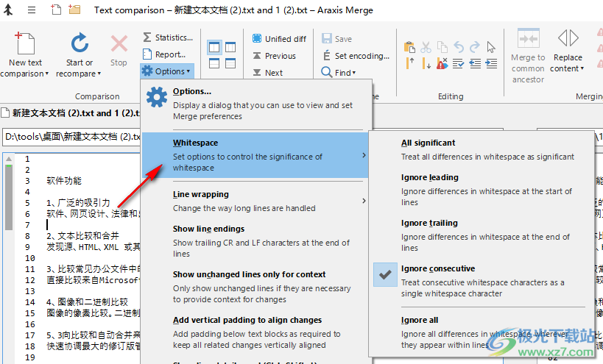Expand Whitespace submenu arrow
This screenshot has width=603, height=364.
[x=364, y=155]
